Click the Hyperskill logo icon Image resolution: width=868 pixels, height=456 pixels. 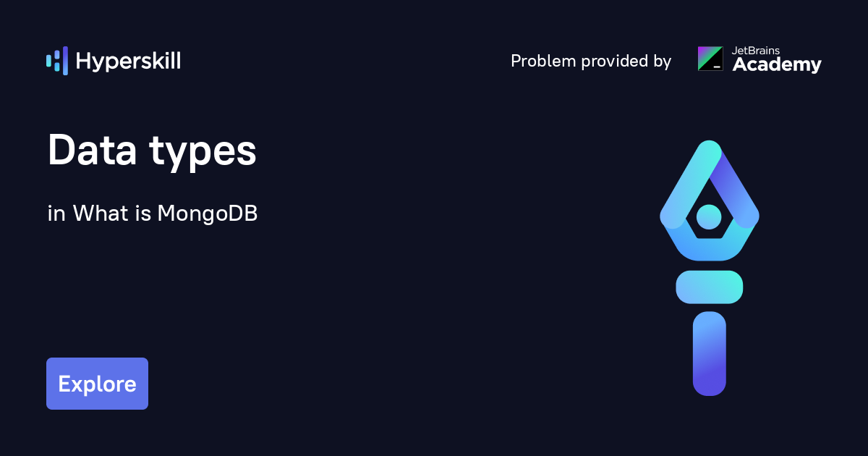(x=57, y=61)
